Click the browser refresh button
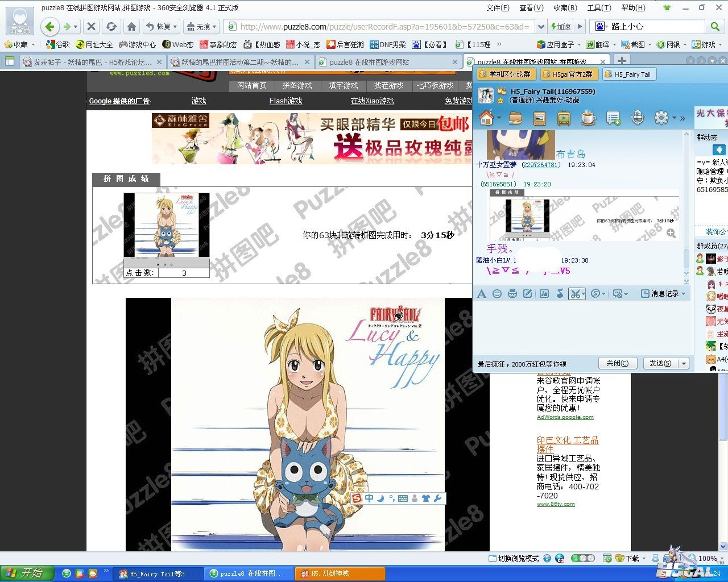728x582 pixels. (x=111, y=27)
